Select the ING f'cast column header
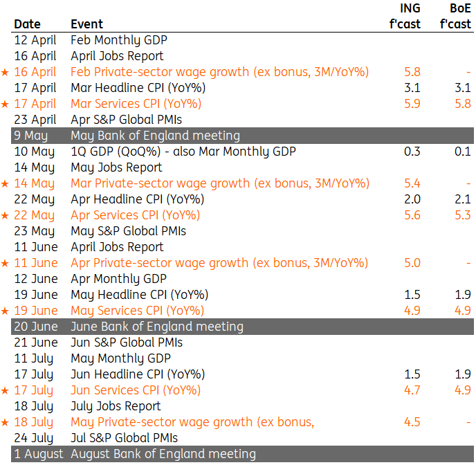This screenshot has width=476, height=465. 405,17
